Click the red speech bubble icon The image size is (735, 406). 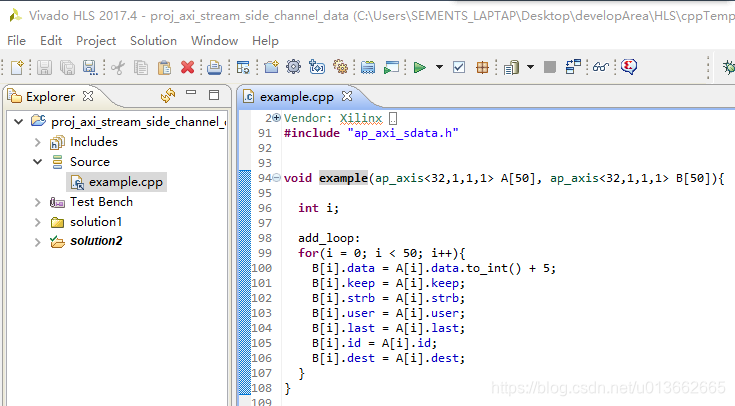point(629,67)
